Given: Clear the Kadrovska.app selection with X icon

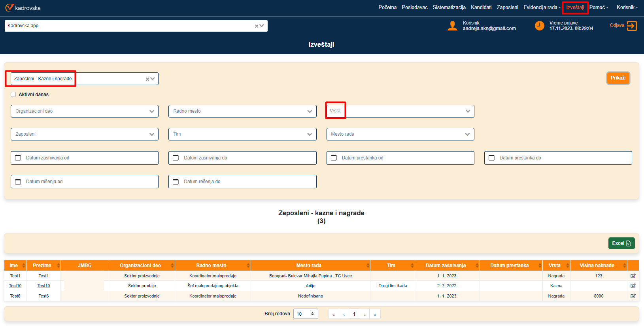Looking at the screenshot, I should click(x=257, y=26).
